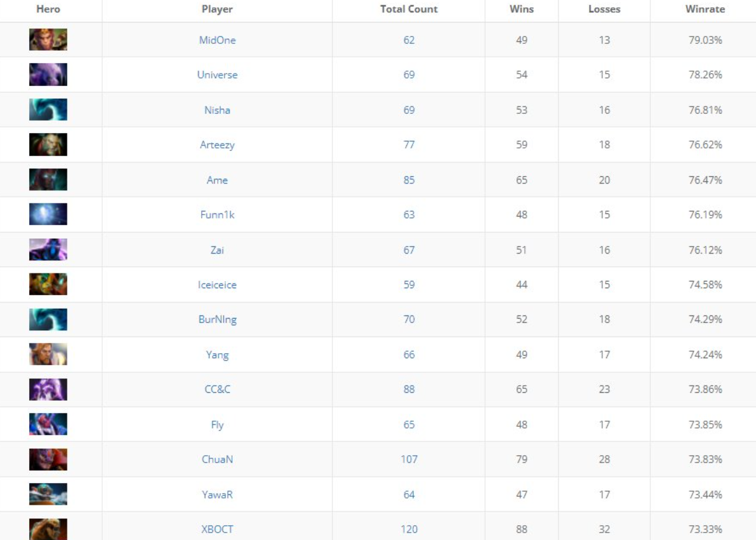
Task: Open the hero image next to Zai
Action: (48, 250)
